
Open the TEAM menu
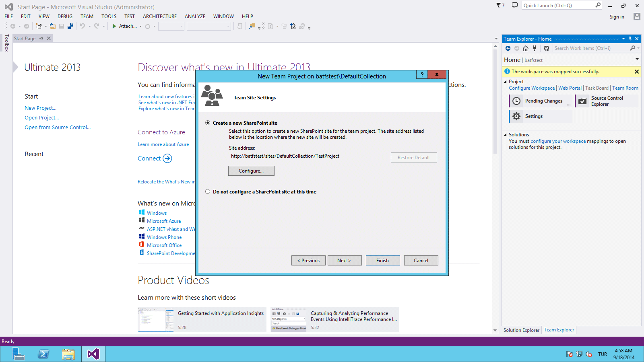87,16
